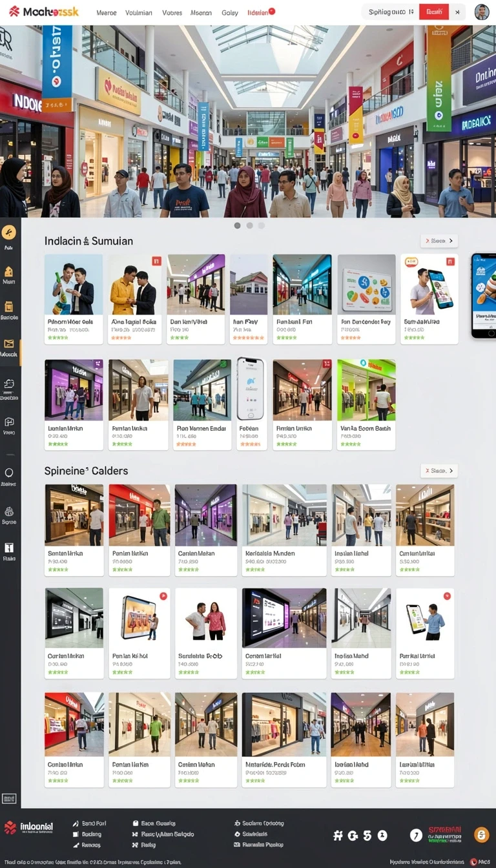Open the card with two men holding a green bottle
The height and width of the screenshot is (868, 496).
click(x=74, y=299)
